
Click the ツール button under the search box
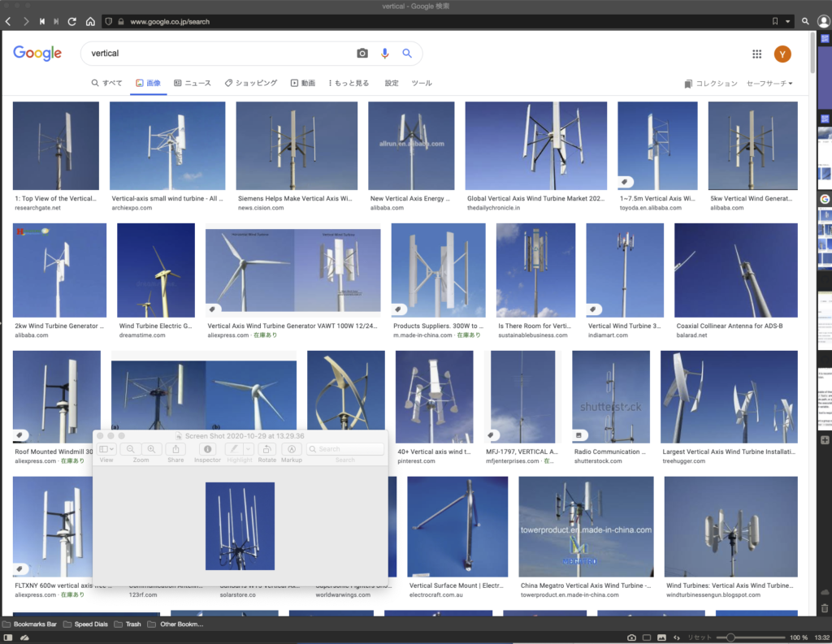tap(422, 84)
